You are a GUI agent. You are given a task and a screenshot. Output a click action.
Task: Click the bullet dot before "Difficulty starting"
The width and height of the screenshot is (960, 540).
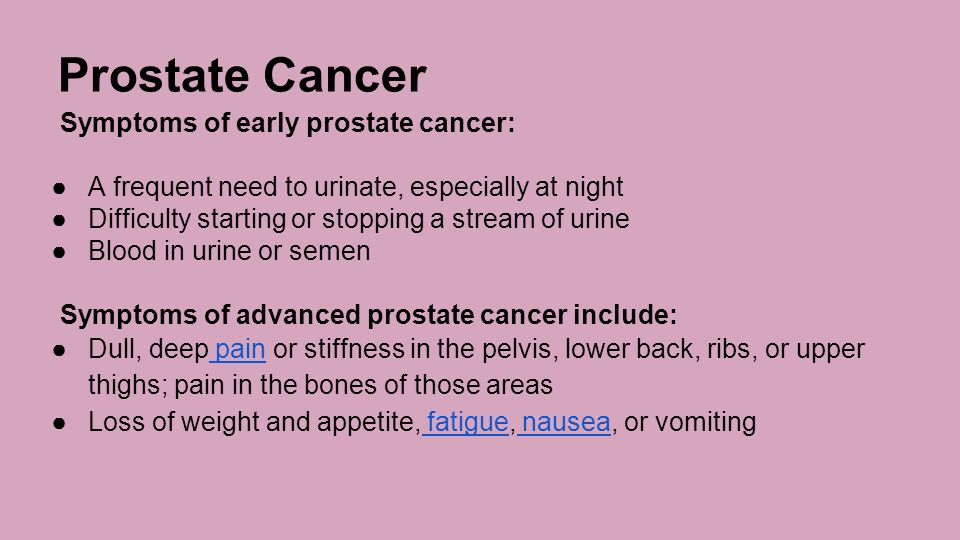click(x=59, y=220)
